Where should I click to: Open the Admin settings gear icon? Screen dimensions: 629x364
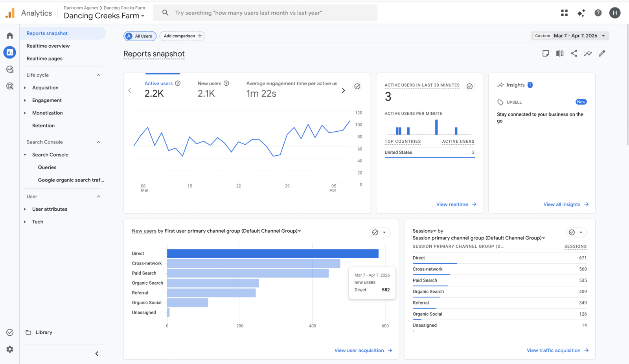10,349
